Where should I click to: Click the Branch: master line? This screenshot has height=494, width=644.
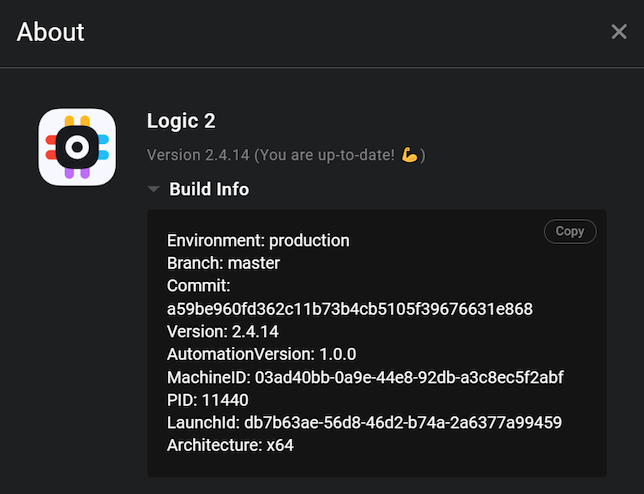tap(223, 263)
